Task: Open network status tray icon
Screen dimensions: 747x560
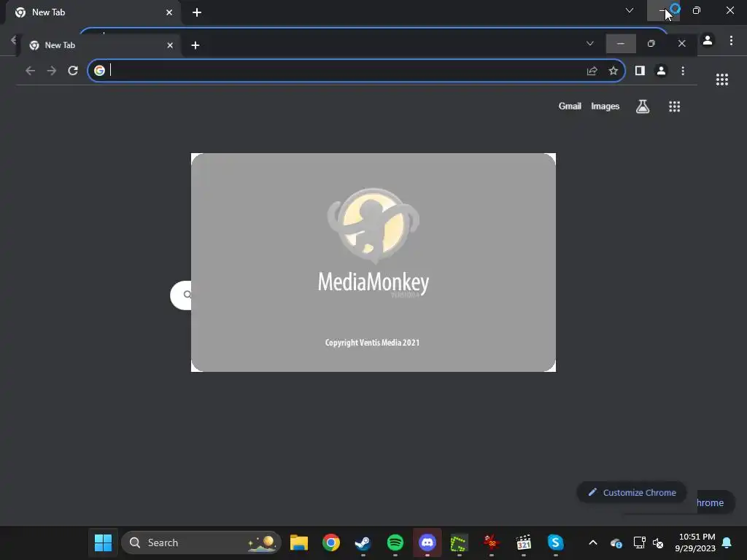Action: (639, 542)
